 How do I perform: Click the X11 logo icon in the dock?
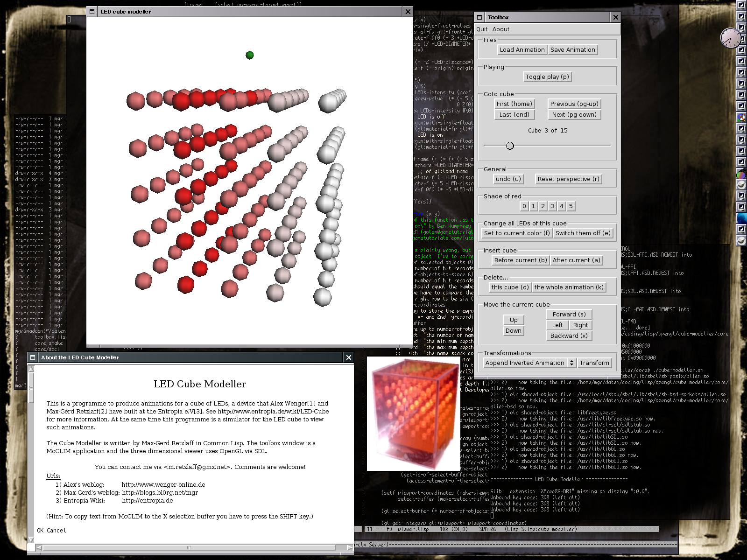[x=741, y=117]
